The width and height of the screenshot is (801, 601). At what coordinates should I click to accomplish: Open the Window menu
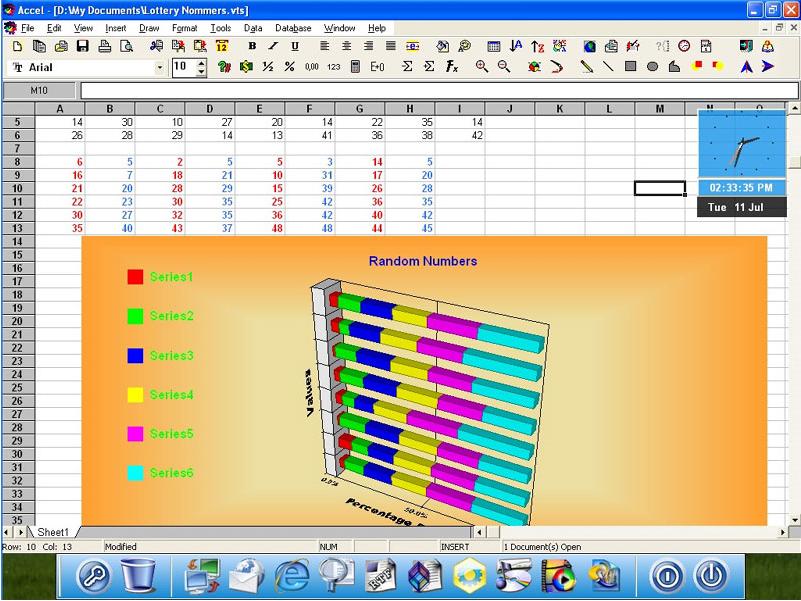339,28
